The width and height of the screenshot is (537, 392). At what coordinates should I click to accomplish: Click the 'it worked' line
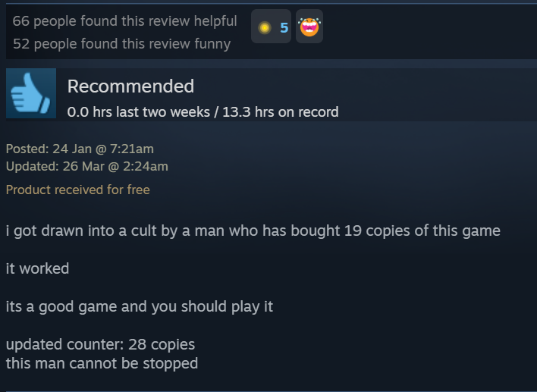(x=37, y=268)
